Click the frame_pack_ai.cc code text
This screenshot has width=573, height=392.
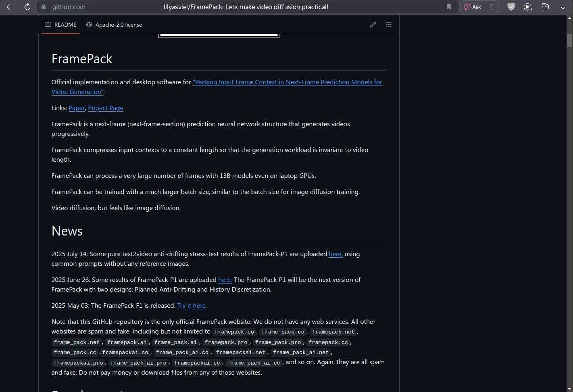click(x=254, y=363)
